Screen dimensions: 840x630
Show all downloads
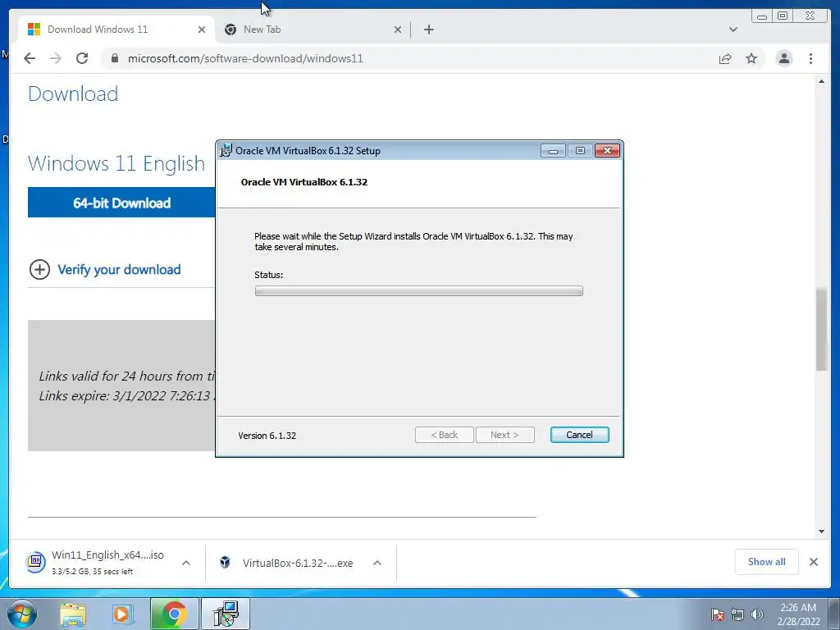pyautogui.click(x=767, y=561)
